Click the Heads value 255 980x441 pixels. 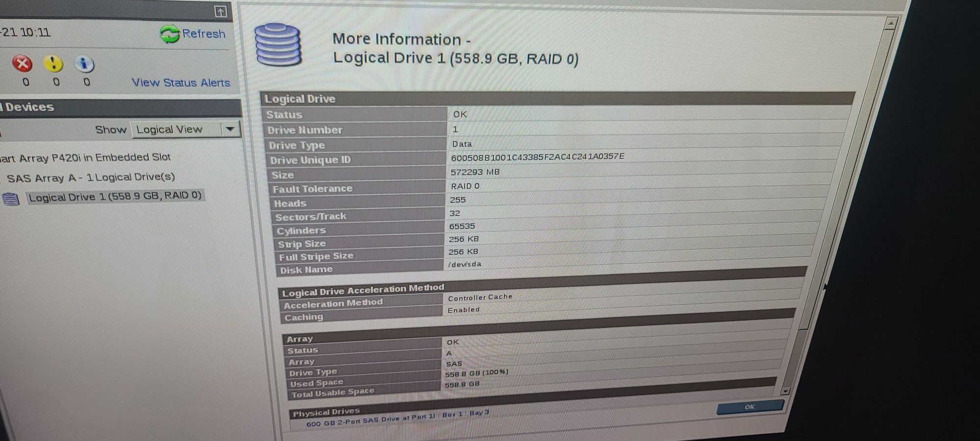point(458,200)
